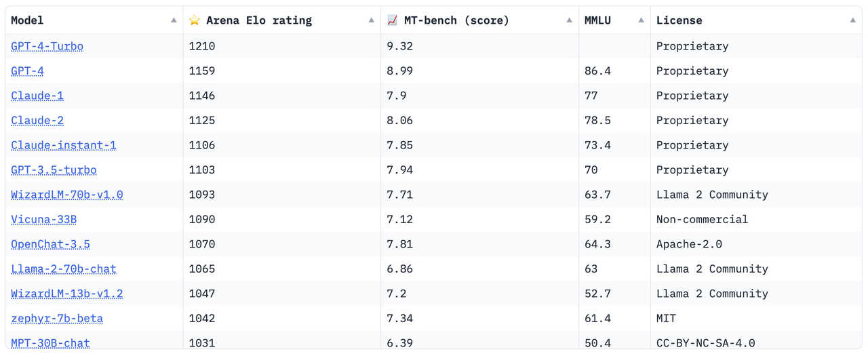This screenshot has height=354, width=868.
Task: Sort by Arena Elo rating arrow
Action: coord(372,20)
